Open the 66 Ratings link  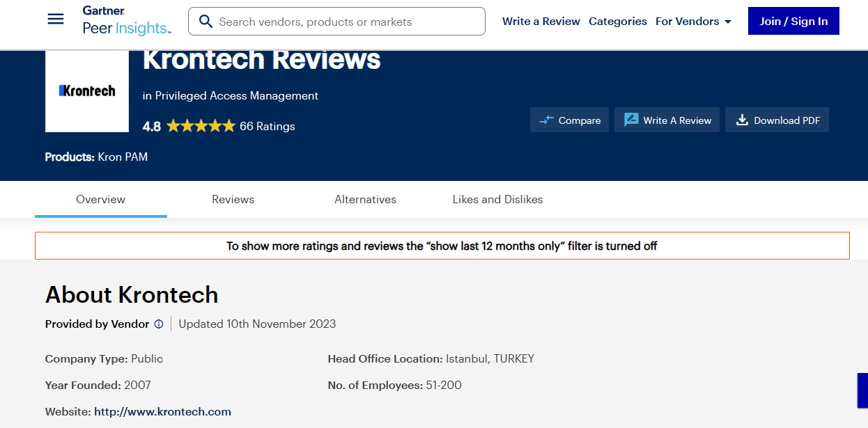(268, 127)
